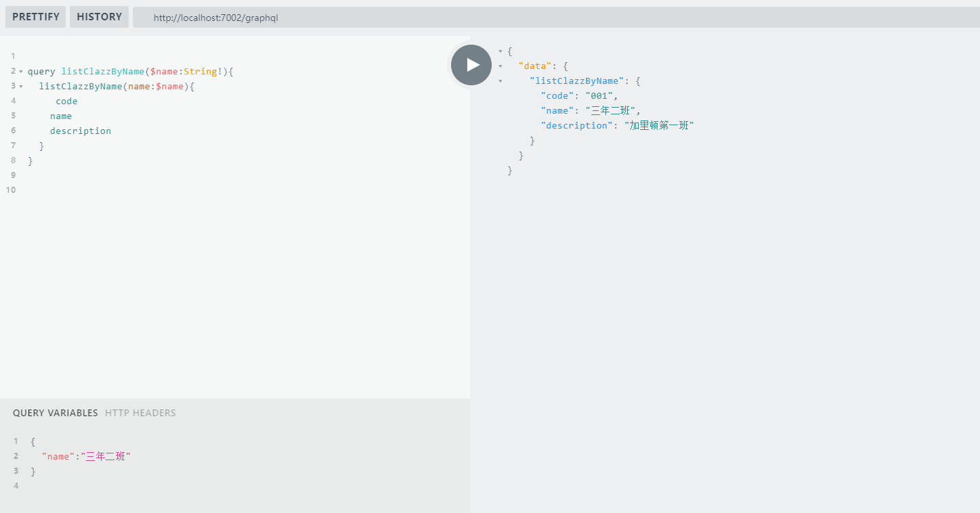Viewport: 980px width, 513px height.
Task: Collapse the query at editor line 2
Action: [21, 72]
